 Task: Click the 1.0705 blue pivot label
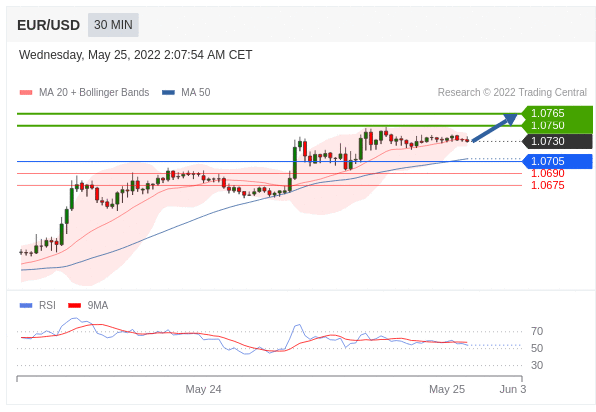point(557,161)
